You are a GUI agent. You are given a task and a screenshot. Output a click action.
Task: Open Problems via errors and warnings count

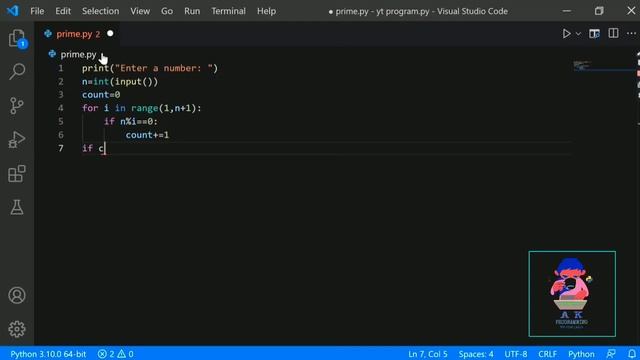point(116,354)
